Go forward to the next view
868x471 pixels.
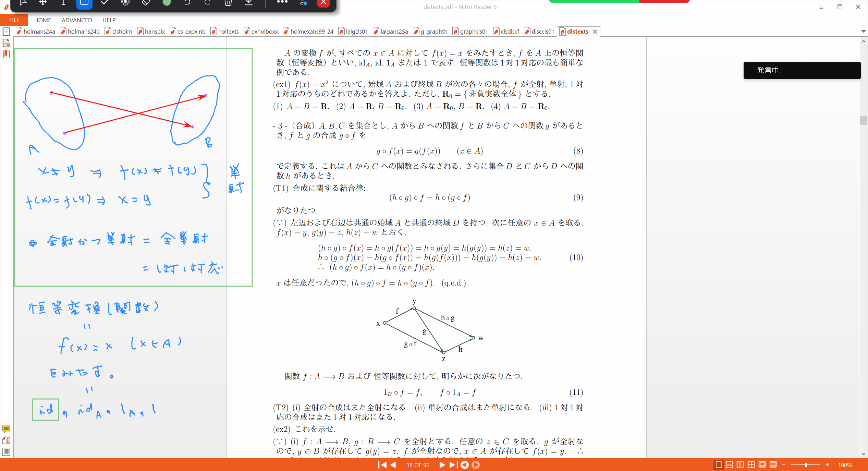pyautogui.click(x=476, y=465)
